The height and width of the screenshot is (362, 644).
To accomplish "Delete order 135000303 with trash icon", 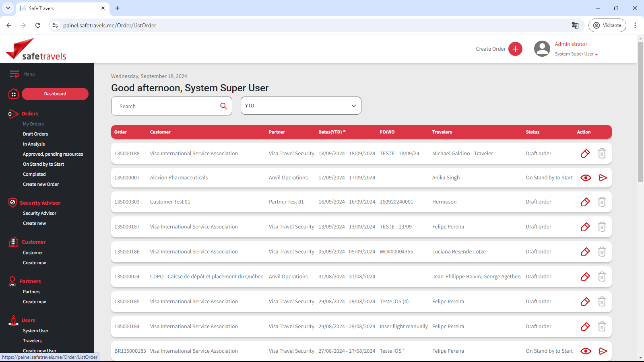I will coord(602,202).
